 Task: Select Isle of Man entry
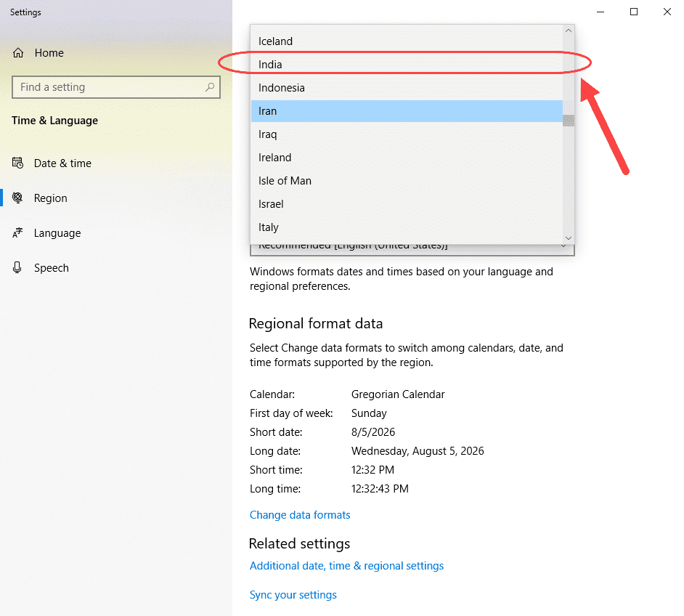tap(407, 181)
